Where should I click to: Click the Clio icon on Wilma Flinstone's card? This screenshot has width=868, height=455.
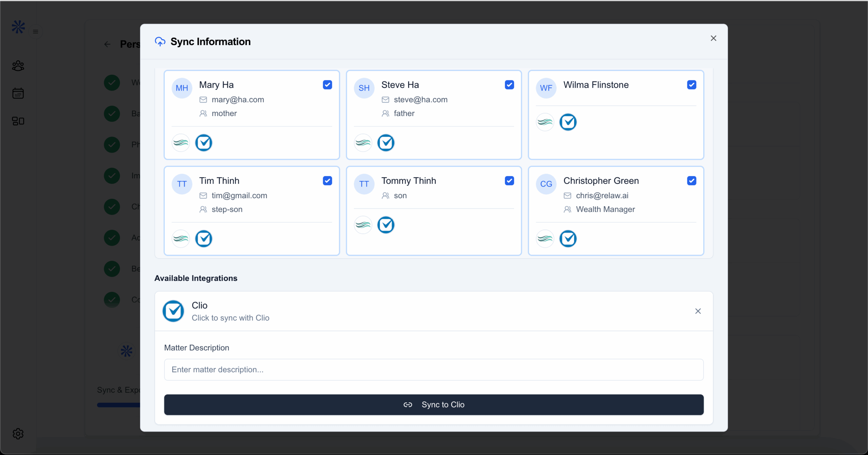pyautogui.click(x=568, y=122)
